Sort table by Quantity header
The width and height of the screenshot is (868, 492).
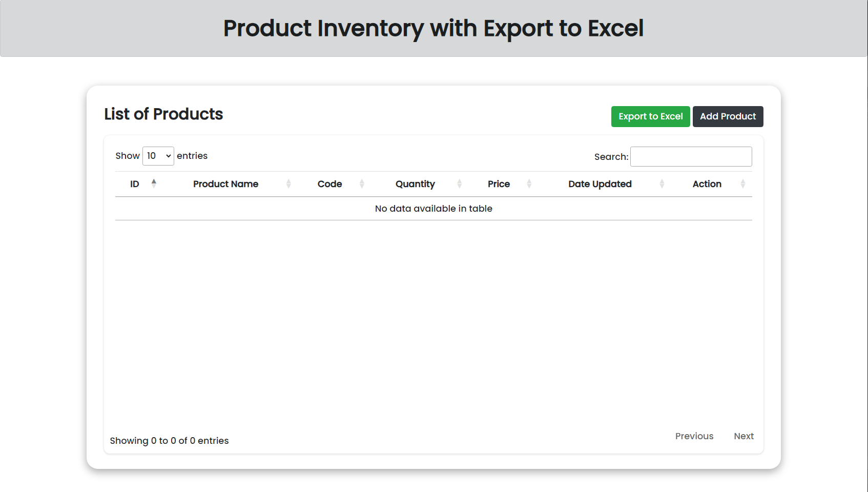(x=415, y=184)
